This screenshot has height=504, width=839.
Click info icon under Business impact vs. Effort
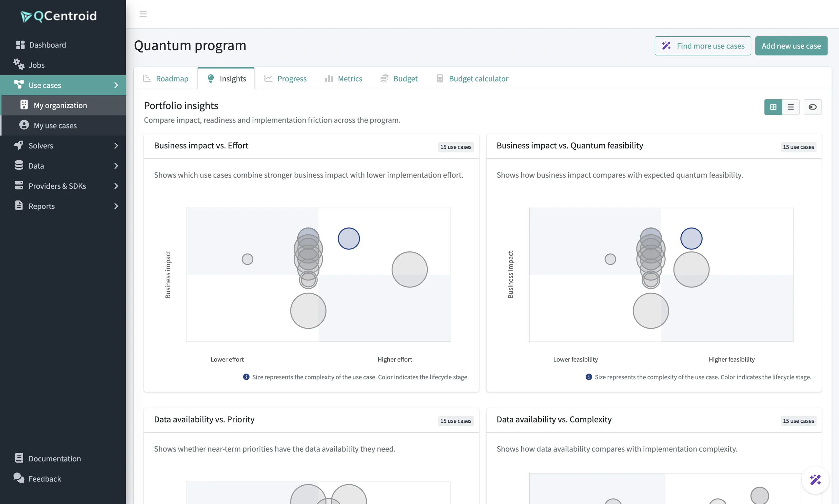pyautogui.click(x=246, y=377)
